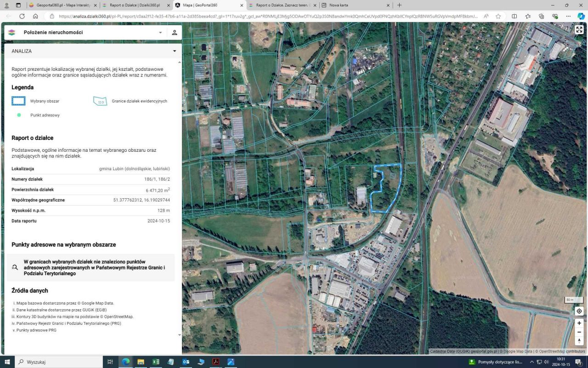
Task: Click the Wyszukaj taskbar search box
Action: click(x=60, y=362)
